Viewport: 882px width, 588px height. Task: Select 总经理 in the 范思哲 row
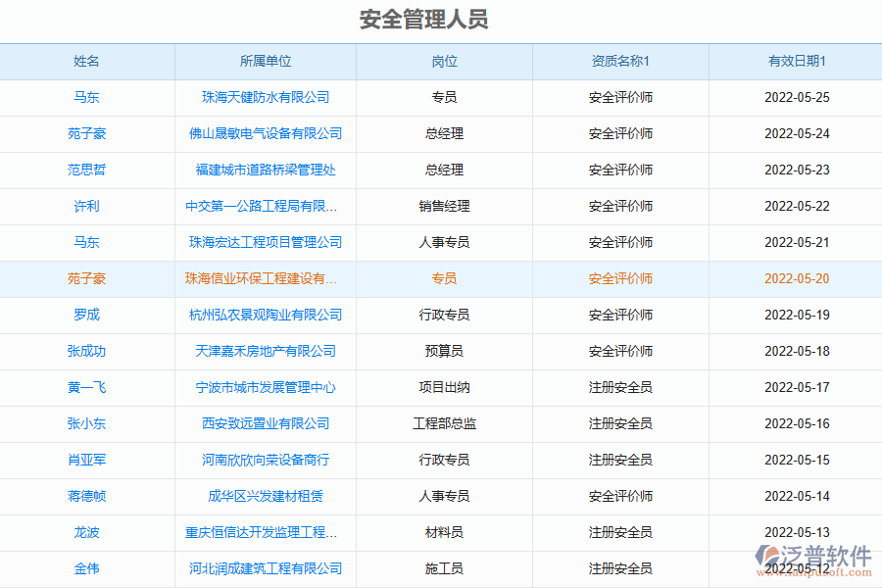tap(444, 170)
